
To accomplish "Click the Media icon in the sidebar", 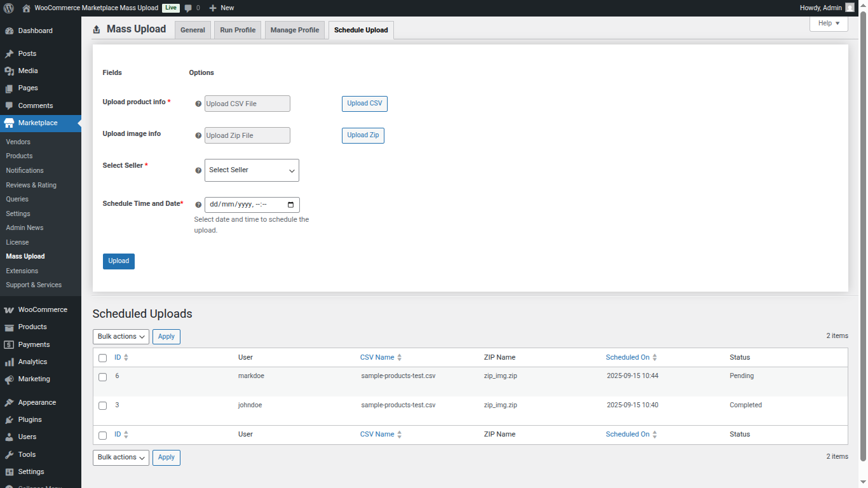I will coord(10,71).
